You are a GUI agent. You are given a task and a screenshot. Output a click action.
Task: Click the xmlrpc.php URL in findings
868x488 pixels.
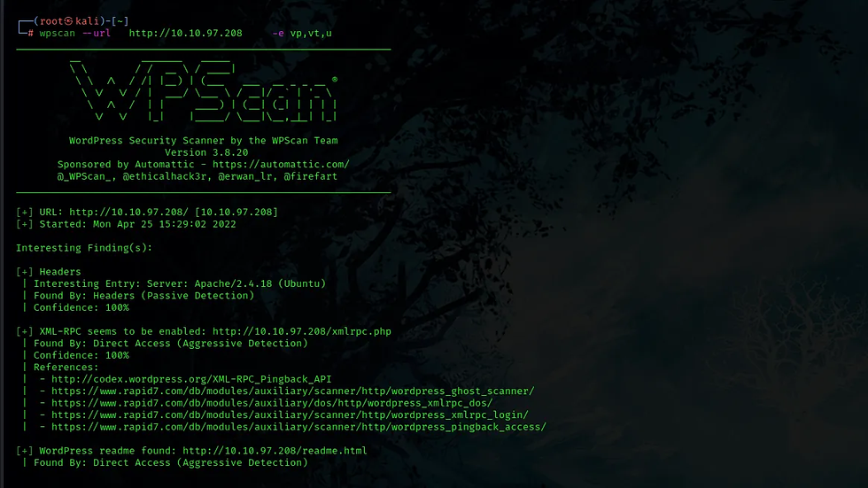point(302,331)
